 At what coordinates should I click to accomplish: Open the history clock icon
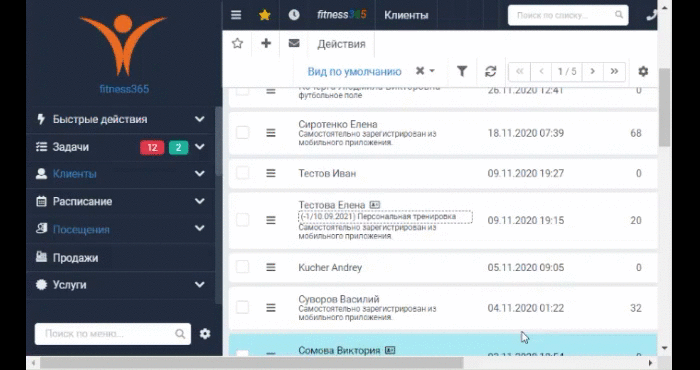click(294, 15)
